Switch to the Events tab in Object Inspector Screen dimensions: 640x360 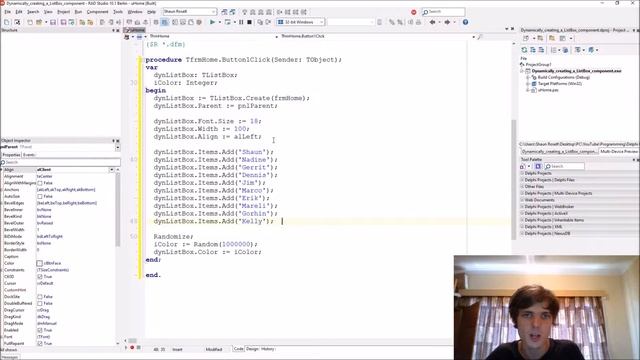pos(29,155)
